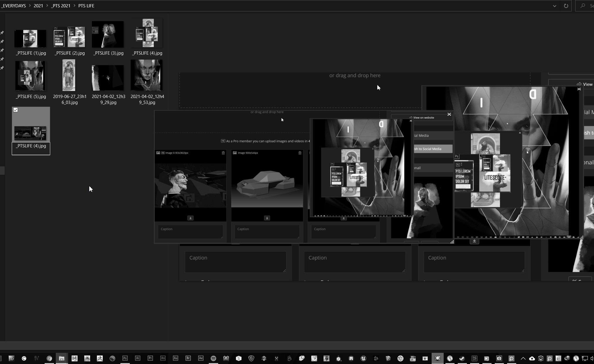Launch Illustrator from the taskbar
Screen dimensions: 594x364
click(x=137, y=358)
